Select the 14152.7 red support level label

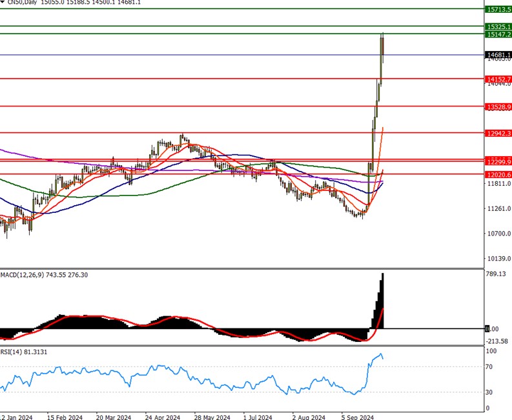point(497,79)
